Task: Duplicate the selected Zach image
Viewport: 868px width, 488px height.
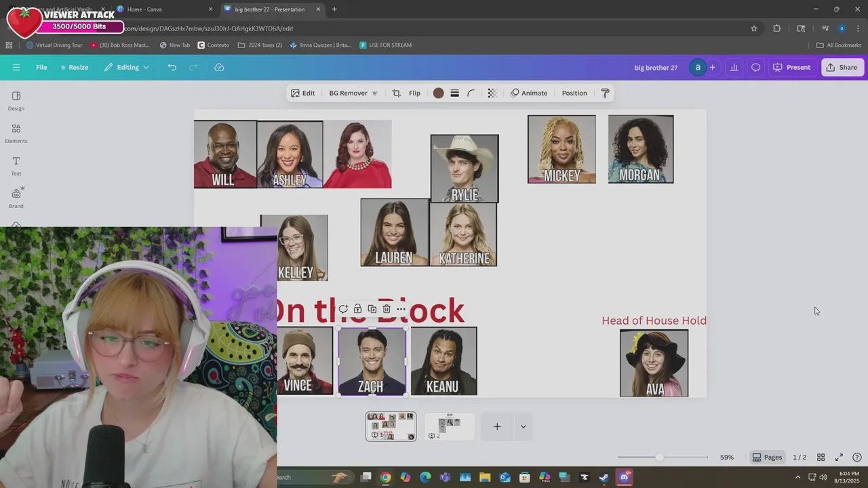Action: (x=372, y=309)
